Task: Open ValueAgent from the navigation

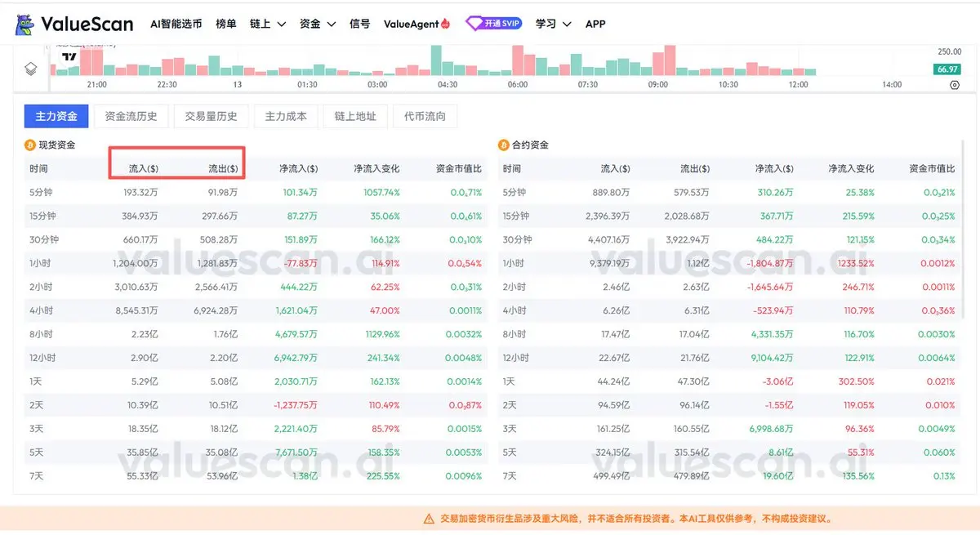Action: point(417,24)
